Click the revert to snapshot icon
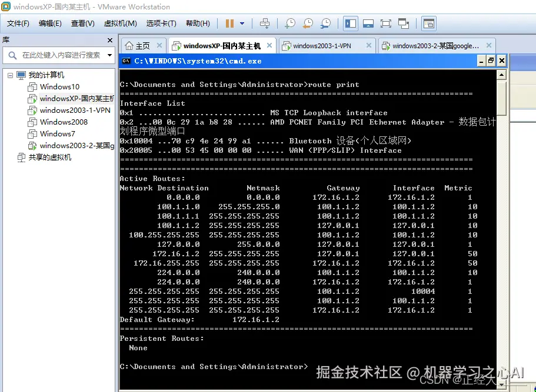 pos(308,24)
